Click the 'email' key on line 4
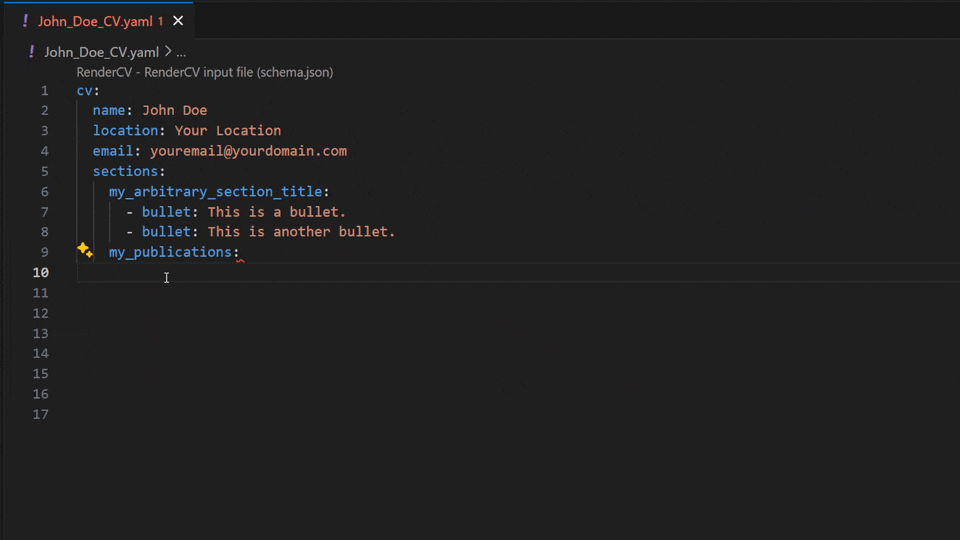Screen dimensions: 960x540 point(113,151)
